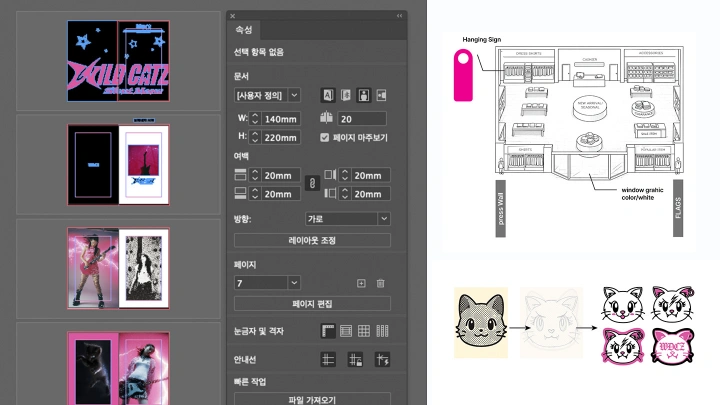Click the pink cat badge with WDCZ lettering
The width and height of the screenshot is (720, 405).
click(x=673, y=346)
